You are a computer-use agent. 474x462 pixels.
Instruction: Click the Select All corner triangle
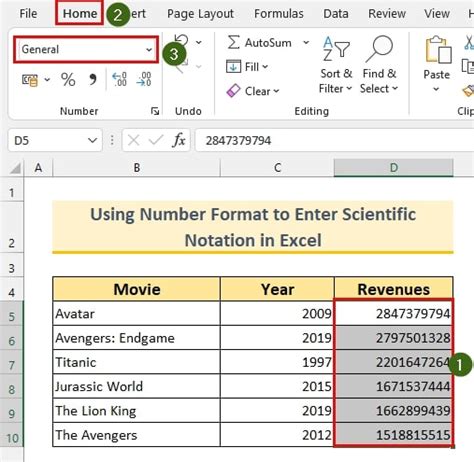pos(15,168)
